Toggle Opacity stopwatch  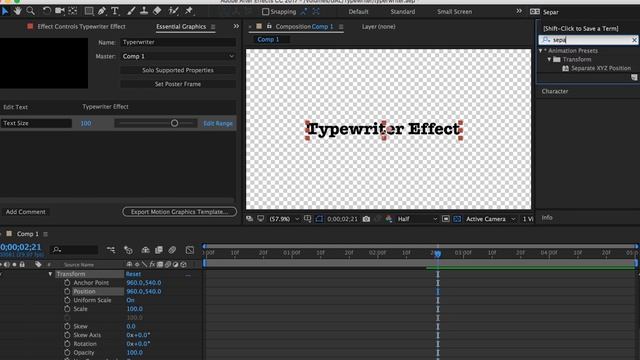67,352
